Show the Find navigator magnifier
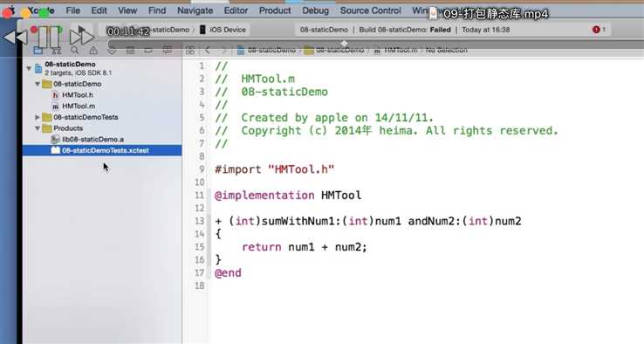 point(75,50)
